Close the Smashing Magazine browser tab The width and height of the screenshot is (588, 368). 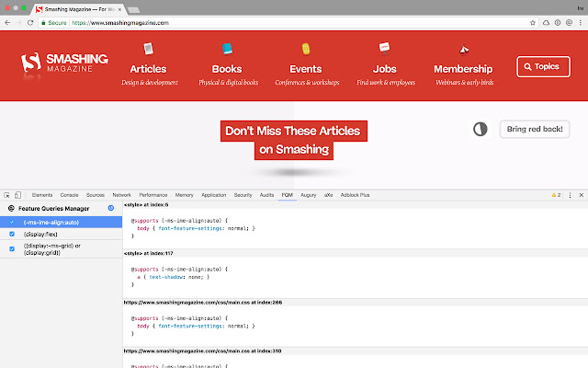[119, 9]
